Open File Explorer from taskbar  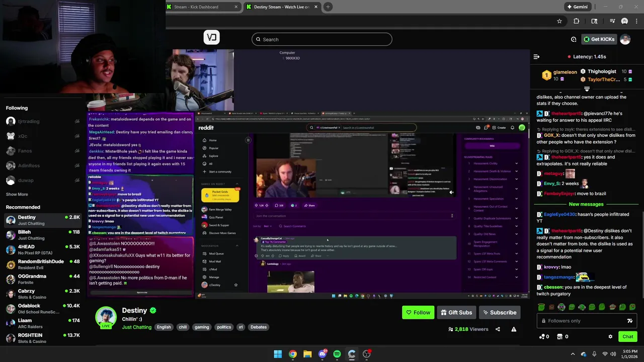pos(307,354)
